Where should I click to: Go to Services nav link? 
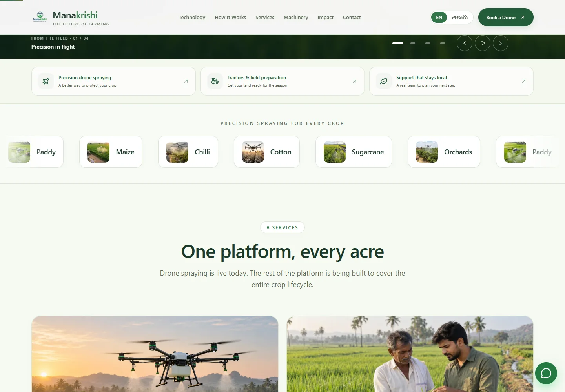[265, 17]
